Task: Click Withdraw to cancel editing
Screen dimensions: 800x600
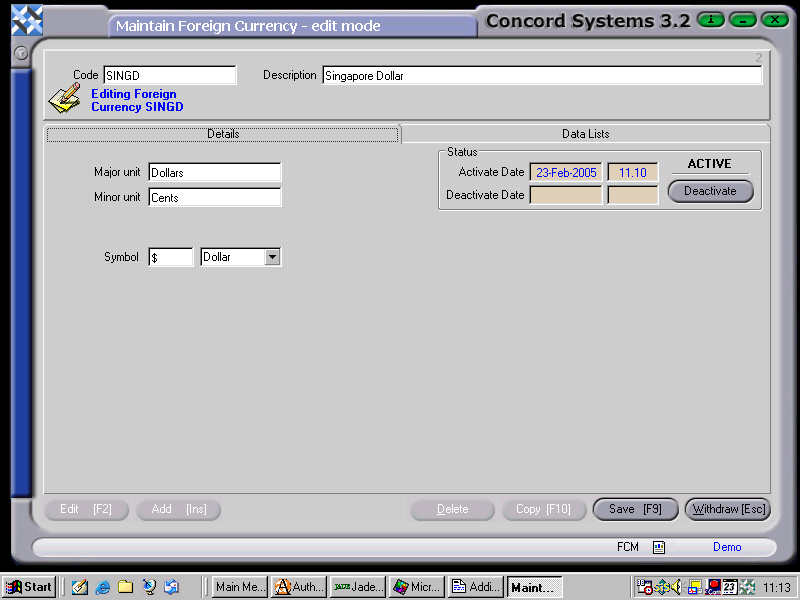Action: click(727, 509)
